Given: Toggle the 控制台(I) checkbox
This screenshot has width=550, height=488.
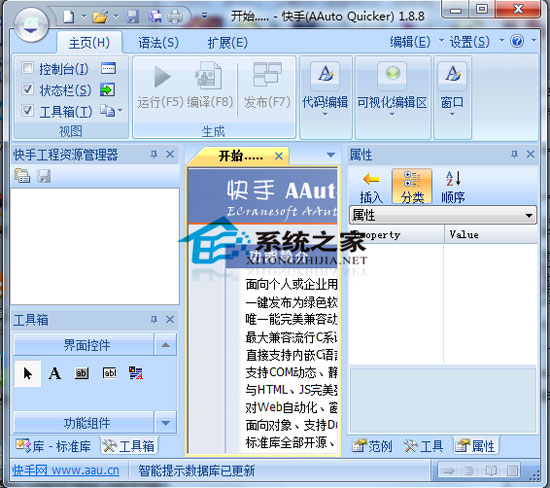Looking at the screenshot, I should coord(27,67).
